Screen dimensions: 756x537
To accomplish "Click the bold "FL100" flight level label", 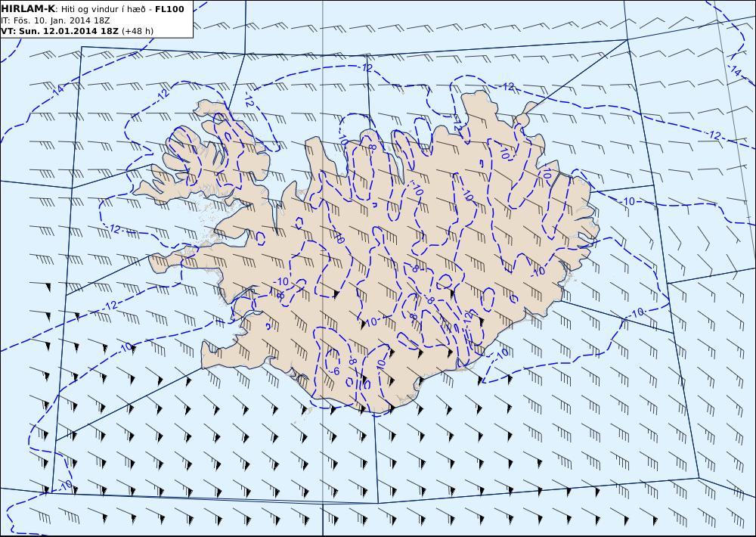I will pos(169,9).
